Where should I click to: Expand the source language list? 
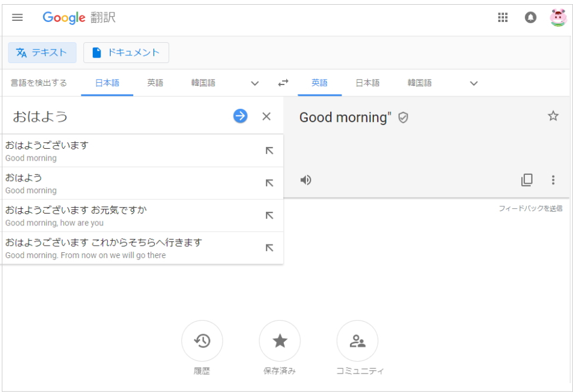[x=255, y=83]
